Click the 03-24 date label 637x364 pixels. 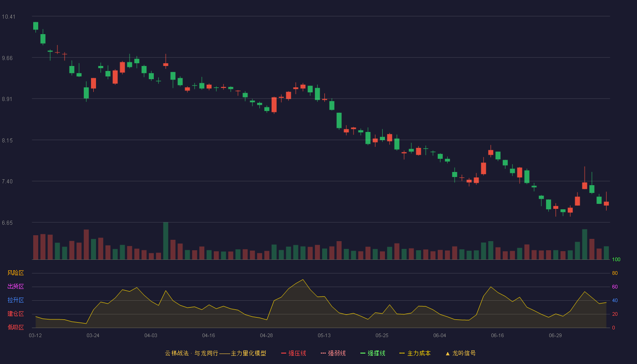point(93,335)
